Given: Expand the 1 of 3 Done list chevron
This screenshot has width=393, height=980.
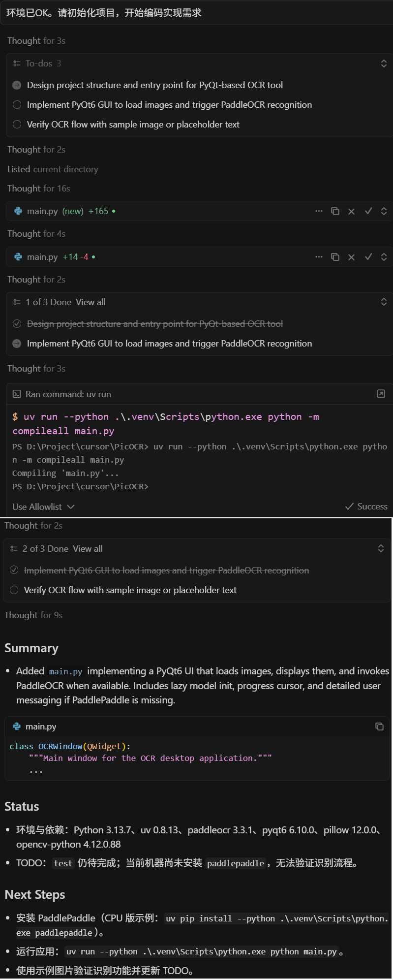Looking at the screenshot, I should [384, 302].
